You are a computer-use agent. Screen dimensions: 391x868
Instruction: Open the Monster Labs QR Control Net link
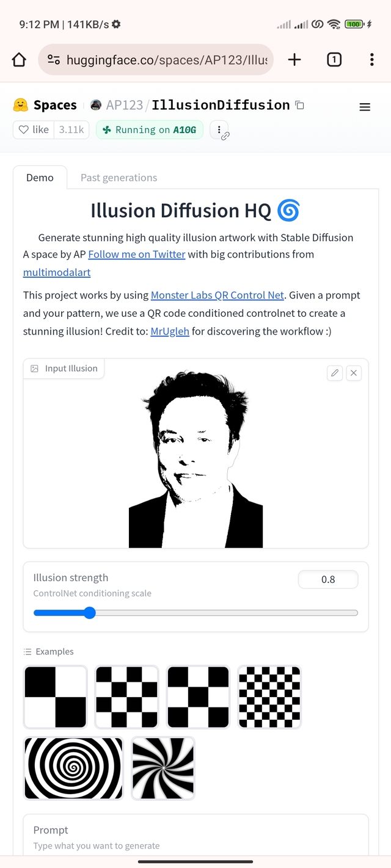[x=217, y=295]
